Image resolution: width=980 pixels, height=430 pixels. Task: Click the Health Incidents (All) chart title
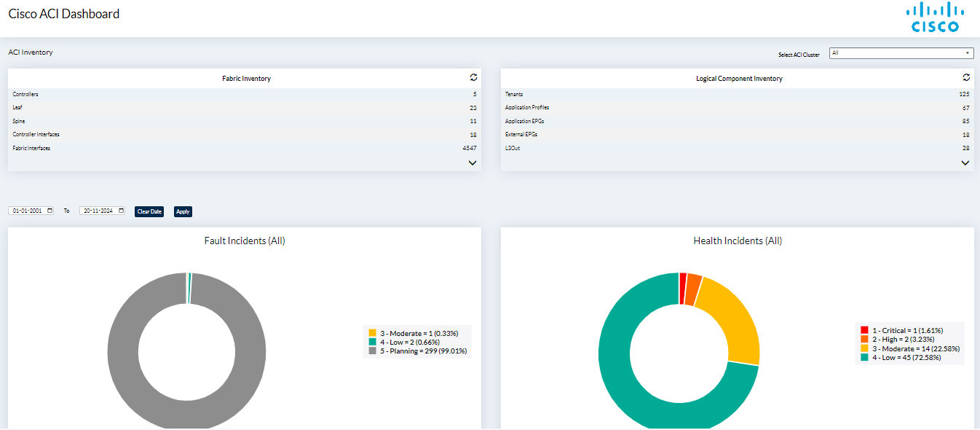click(738, 241)
